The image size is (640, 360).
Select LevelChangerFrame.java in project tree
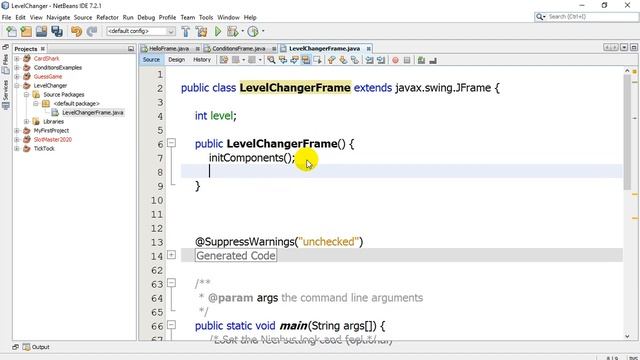[93, 113]
